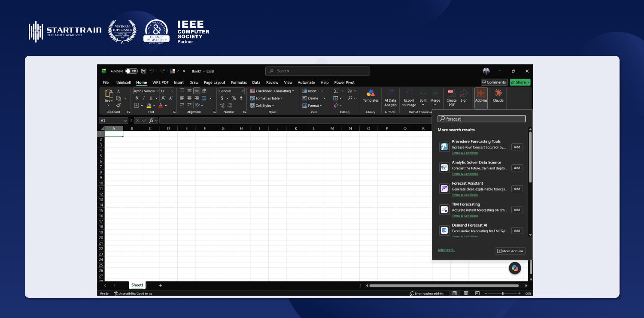Viewport: 644px width, 318px height.
Task: Add the Forecast Assistant add-in
Action: (x=517, y=189)
